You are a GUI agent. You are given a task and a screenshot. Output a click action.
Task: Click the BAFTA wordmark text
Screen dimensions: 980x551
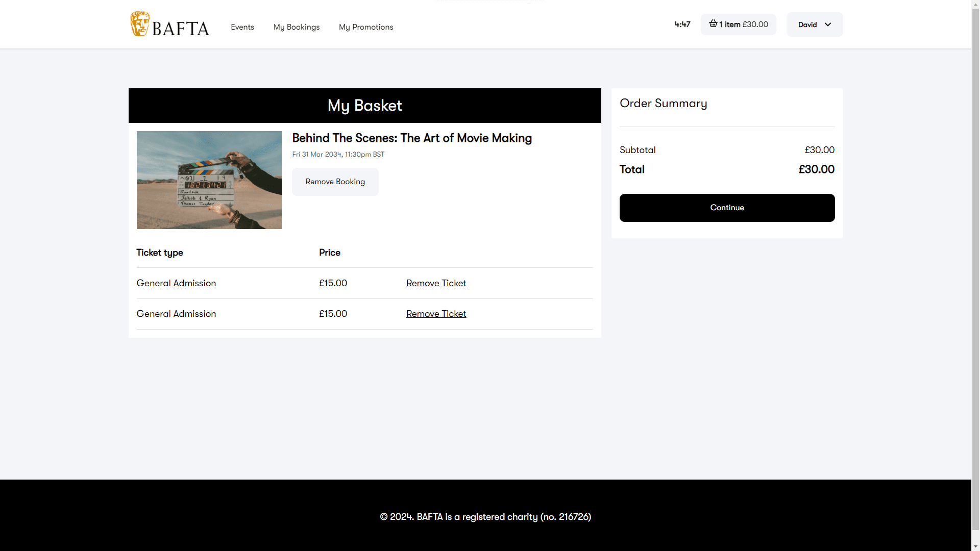coord(181,29)
